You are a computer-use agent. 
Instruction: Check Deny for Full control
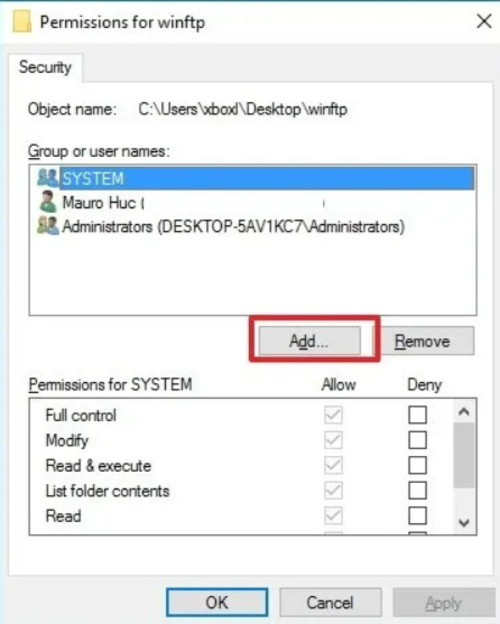coord(418,415)
